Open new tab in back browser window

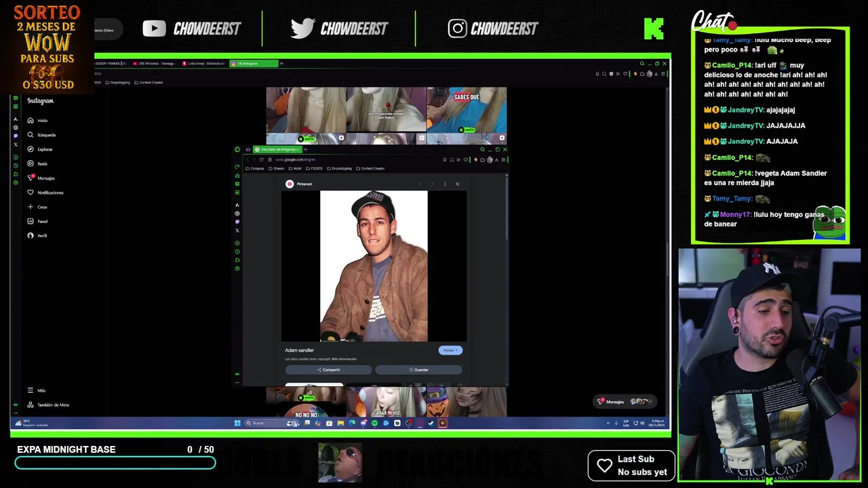click(281, 63)
